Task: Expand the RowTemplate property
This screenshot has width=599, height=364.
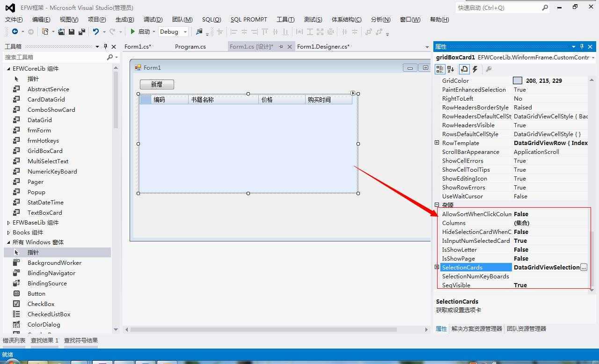Action: [437, 143]
